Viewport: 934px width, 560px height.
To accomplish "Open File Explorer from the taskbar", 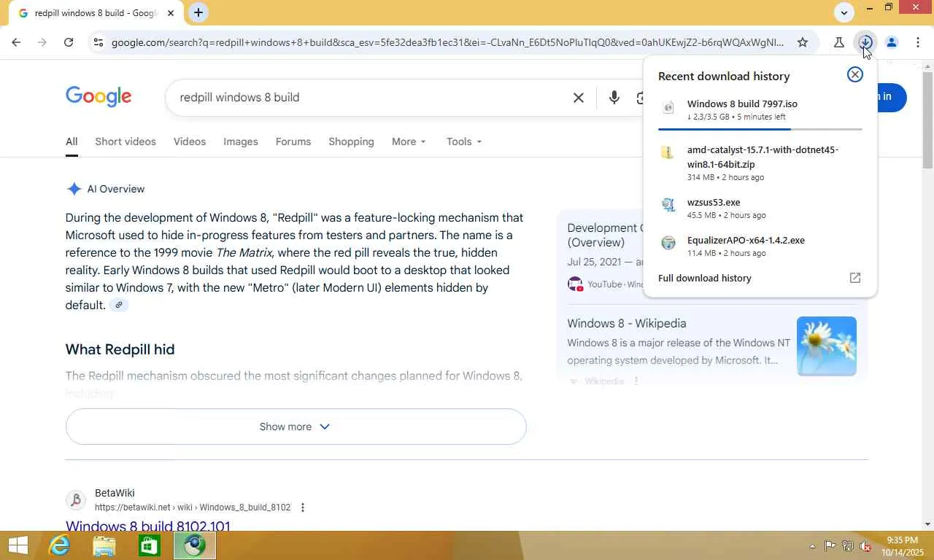I will click(x=104, y=545).
